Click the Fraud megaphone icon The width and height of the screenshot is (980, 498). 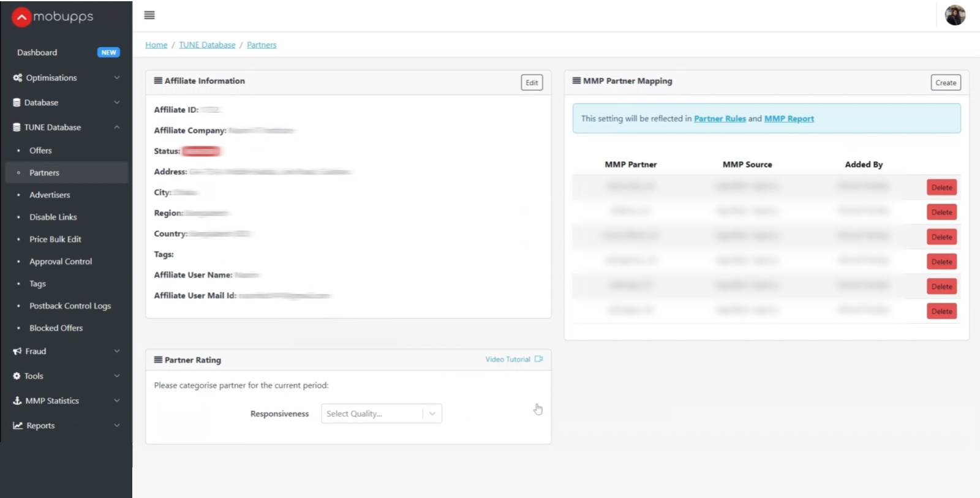17,351
